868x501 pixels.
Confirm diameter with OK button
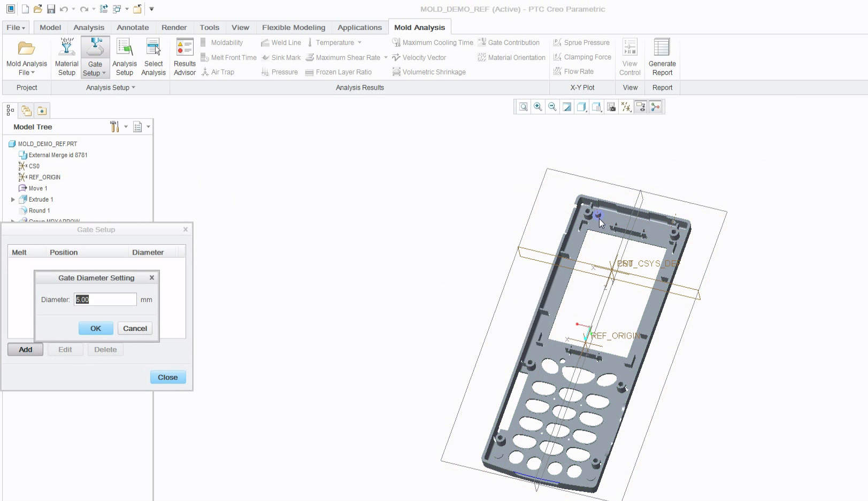click(96, 328)
